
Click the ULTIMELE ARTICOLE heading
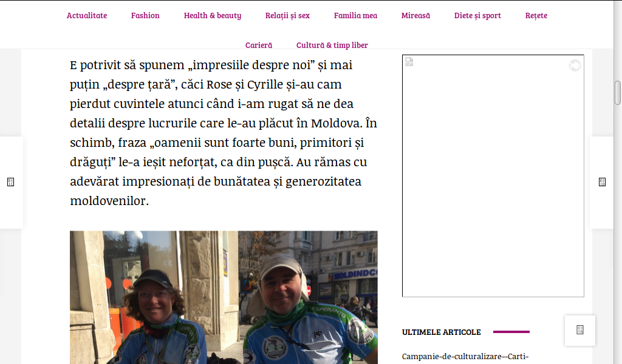[441, 332]
